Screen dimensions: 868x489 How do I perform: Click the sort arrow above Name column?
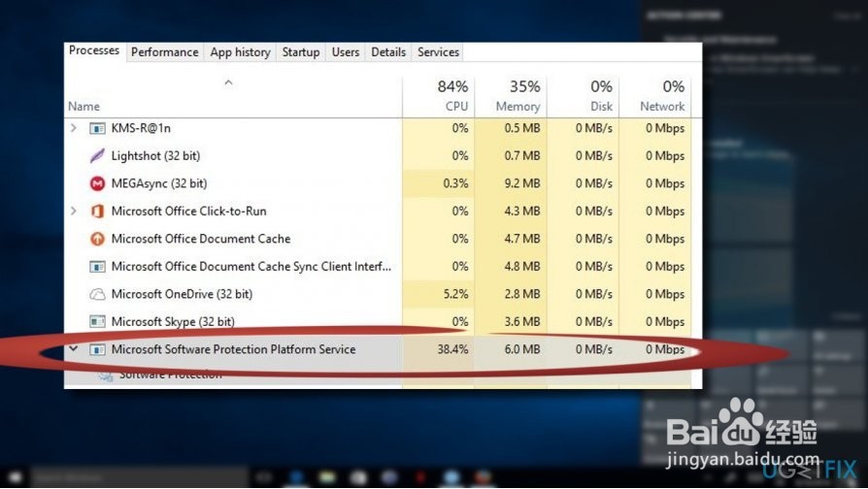(x=228, y=82)
